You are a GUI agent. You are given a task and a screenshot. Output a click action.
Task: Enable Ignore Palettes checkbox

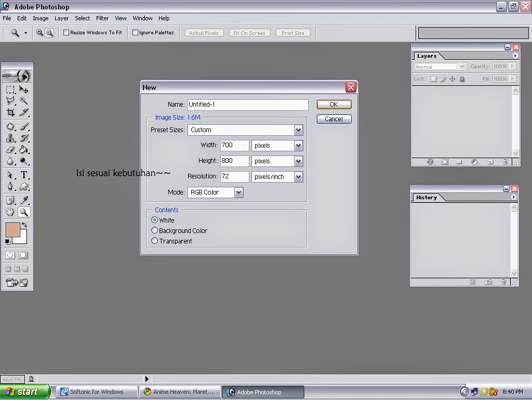point(136,33)
